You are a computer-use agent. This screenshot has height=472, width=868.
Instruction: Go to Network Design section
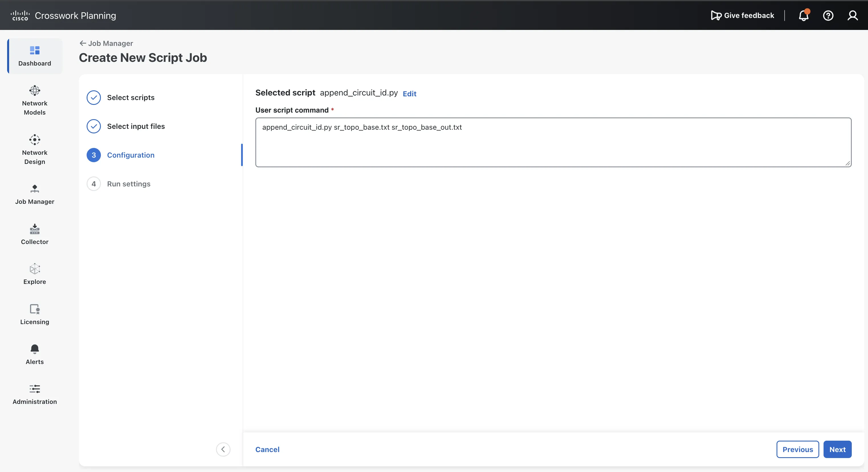point(35,149)
